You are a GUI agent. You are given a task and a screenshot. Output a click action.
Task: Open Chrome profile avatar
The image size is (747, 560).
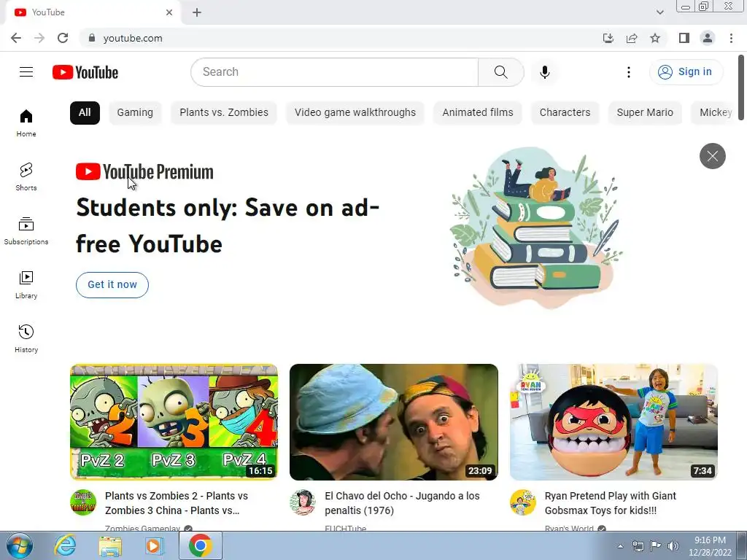tap(708, 38)
